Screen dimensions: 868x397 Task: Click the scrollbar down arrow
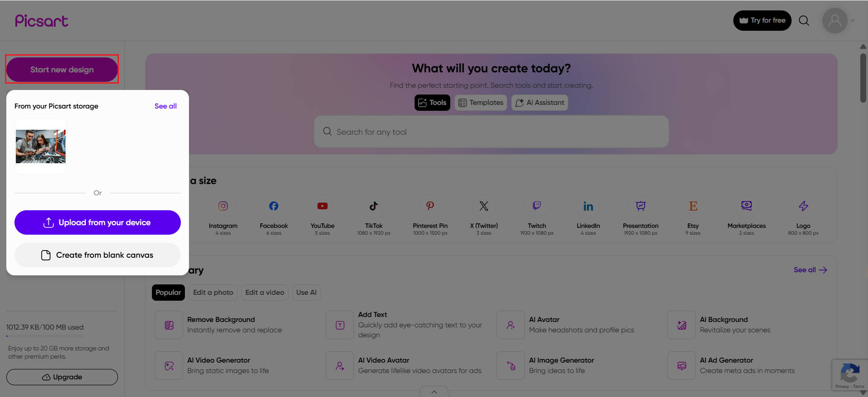click(863, 393)
